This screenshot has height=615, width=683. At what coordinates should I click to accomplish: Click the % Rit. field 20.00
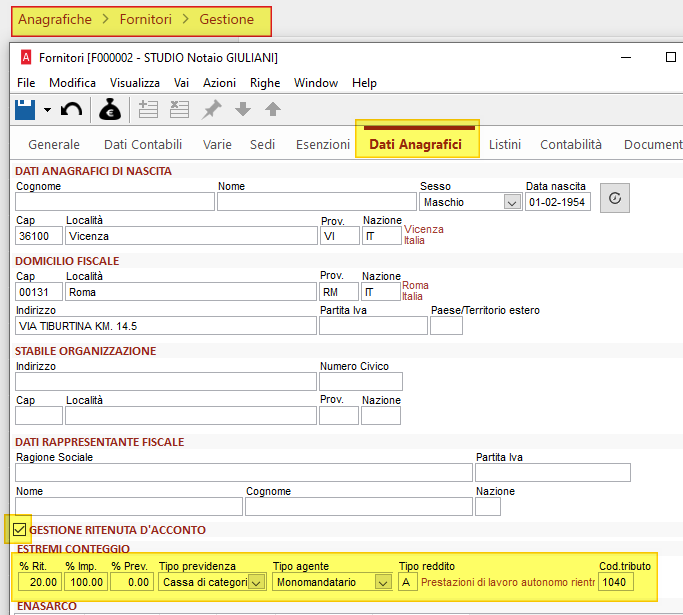(x=40, y=582)
